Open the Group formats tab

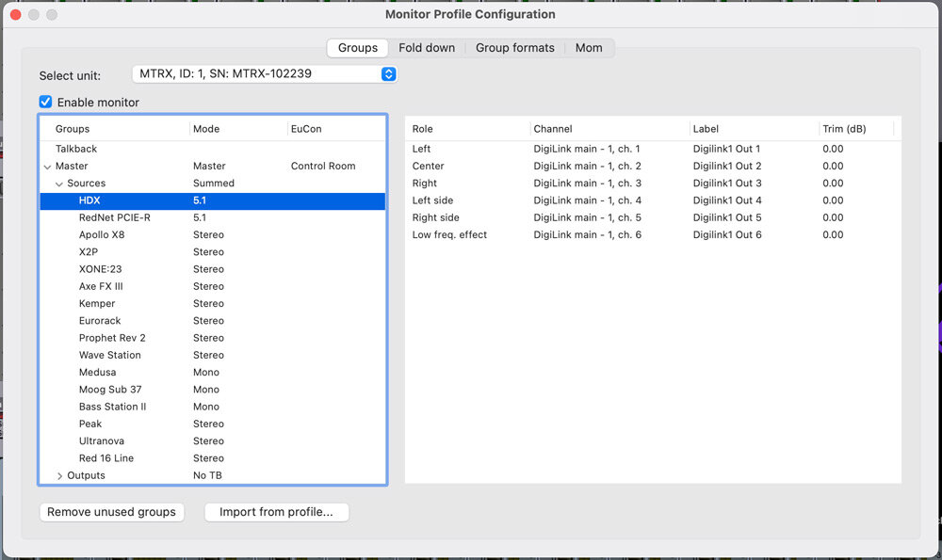coord(515,48)
